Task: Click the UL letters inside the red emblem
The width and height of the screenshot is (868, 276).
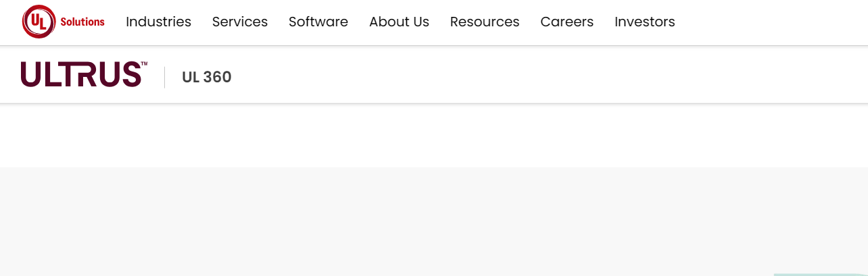Action: coord(39,22)
